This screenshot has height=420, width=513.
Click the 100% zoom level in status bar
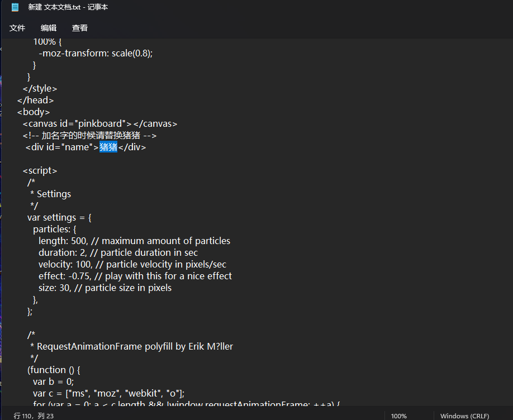398,416
